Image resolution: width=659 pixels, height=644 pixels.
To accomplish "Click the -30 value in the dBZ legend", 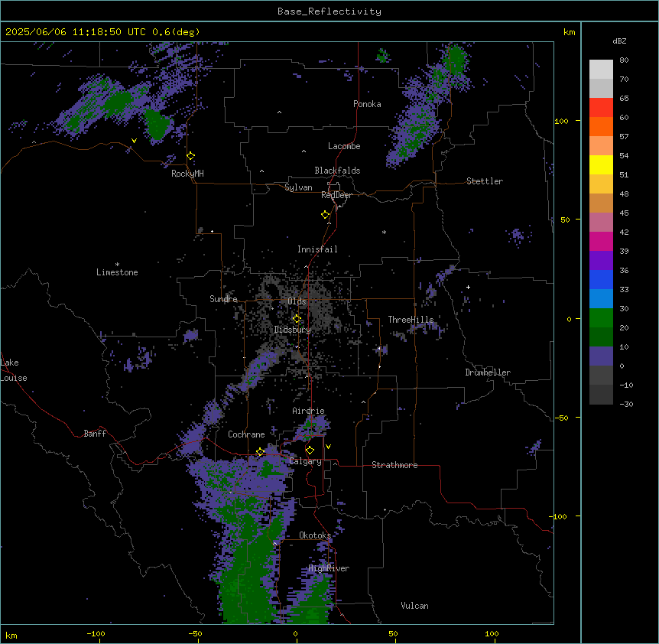I will [x=626, y=404].
